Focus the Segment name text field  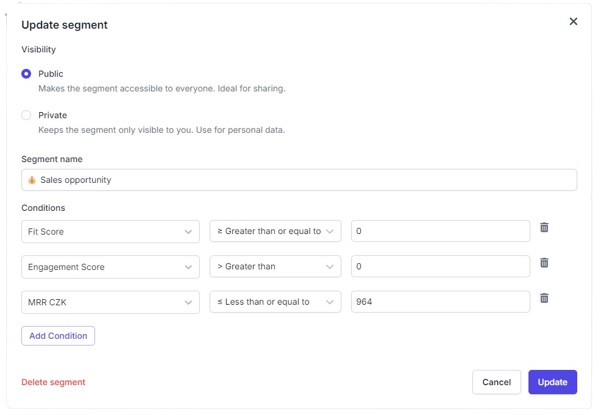300,180
